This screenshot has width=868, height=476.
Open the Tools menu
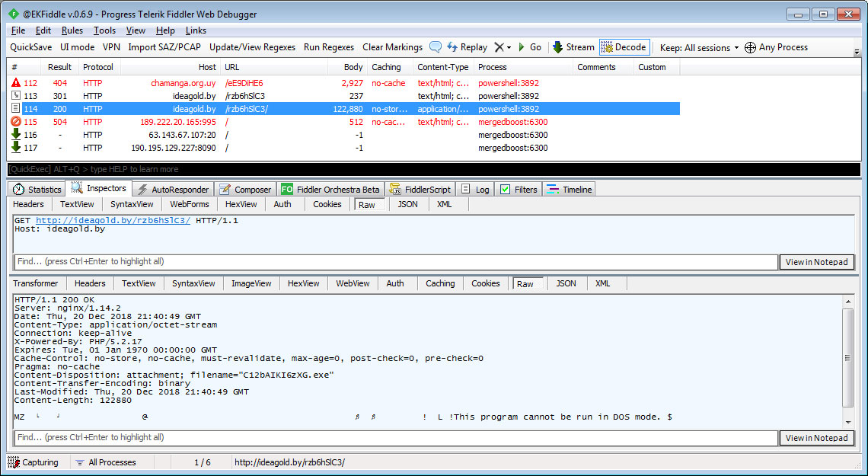tap(104, 30)
